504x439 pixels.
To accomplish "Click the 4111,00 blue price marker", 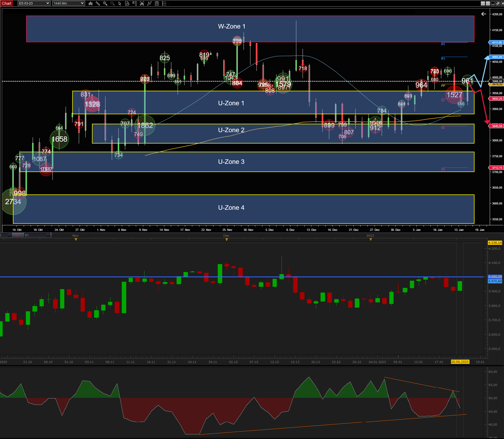I will tap(496, 42).
